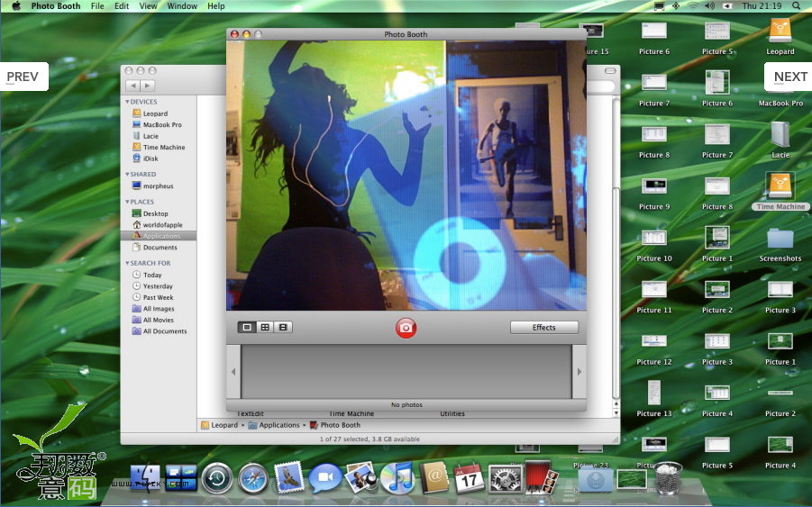The width and height of the screenshot is (812, 507).
Task: Open the Downloads stack in the Dock
Action: tap(596, 480)
